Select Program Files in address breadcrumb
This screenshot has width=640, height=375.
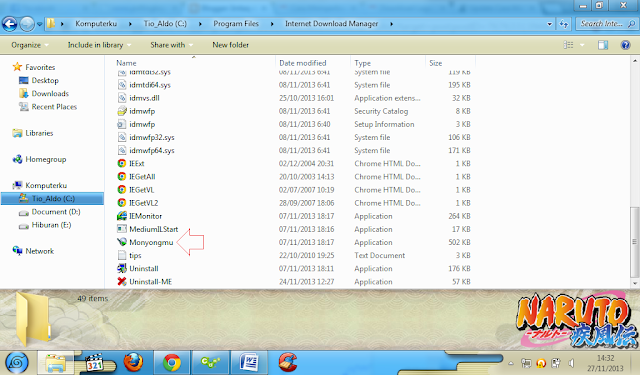[x=236, y=24]
